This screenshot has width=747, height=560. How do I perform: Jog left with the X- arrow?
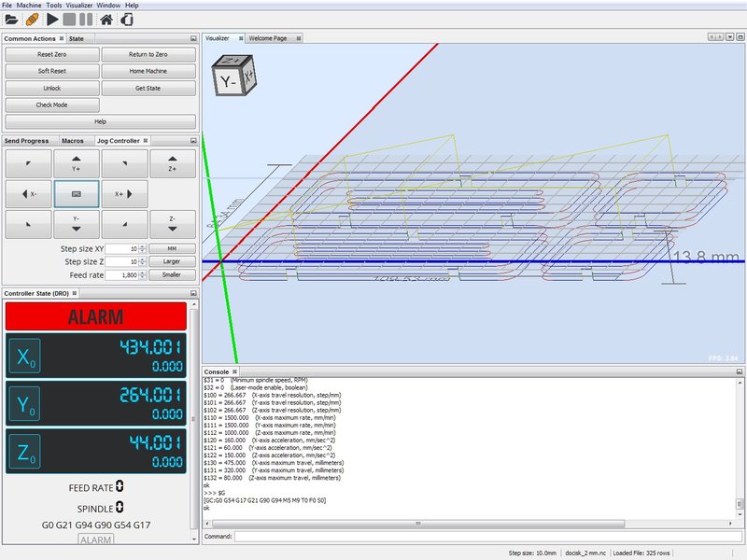pos(29,194)
